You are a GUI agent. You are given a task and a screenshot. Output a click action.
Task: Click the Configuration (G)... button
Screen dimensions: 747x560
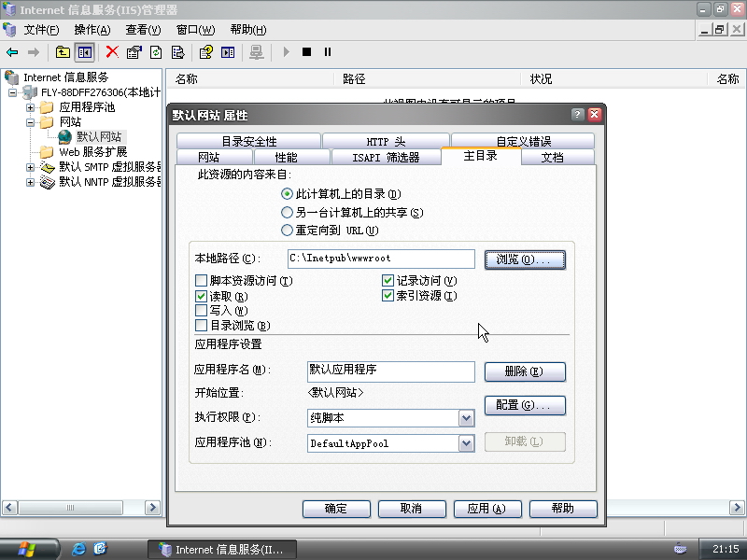[x=525, y=405]
